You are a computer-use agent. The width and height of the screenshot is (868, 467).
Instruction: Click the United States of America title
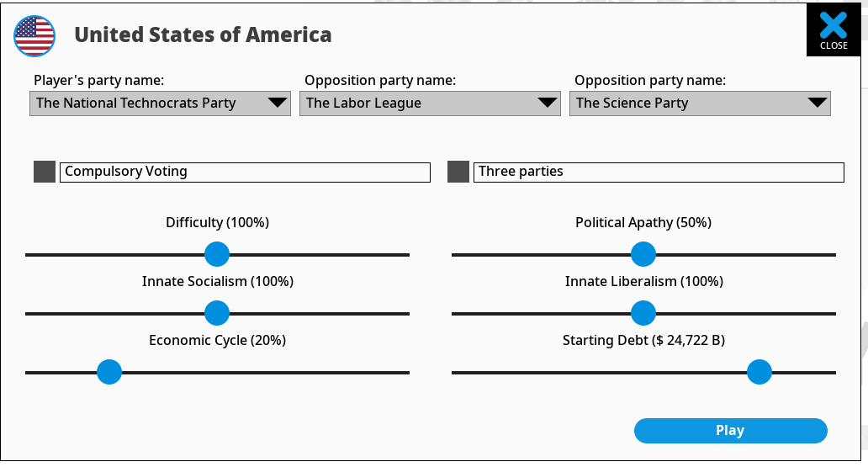(x=203, y=34)
